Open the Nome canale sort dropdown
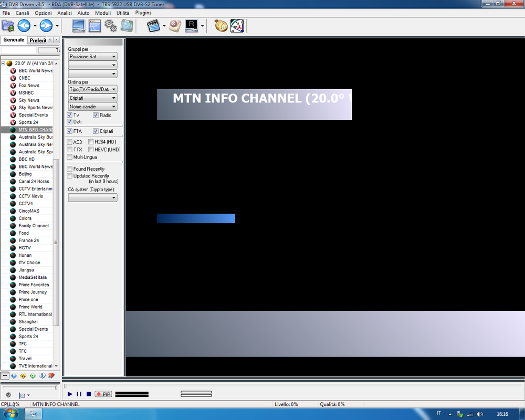The height and width of the screenshot is (420, 525). (x=92, y=107)
